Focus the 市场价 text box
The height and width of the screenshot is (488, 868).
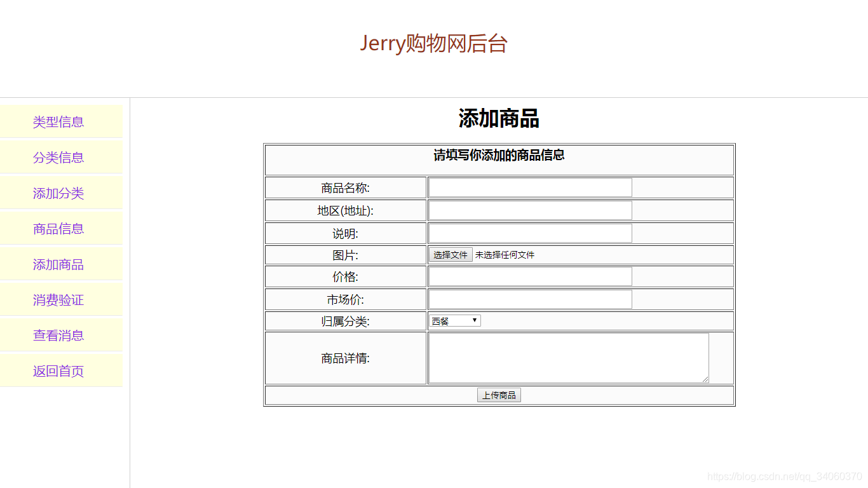click(531, 299)
